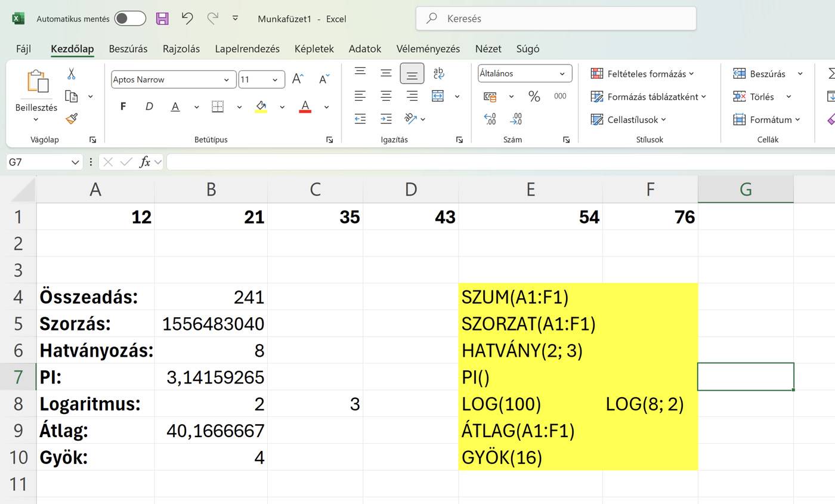Decrease indent

point(360,119)
